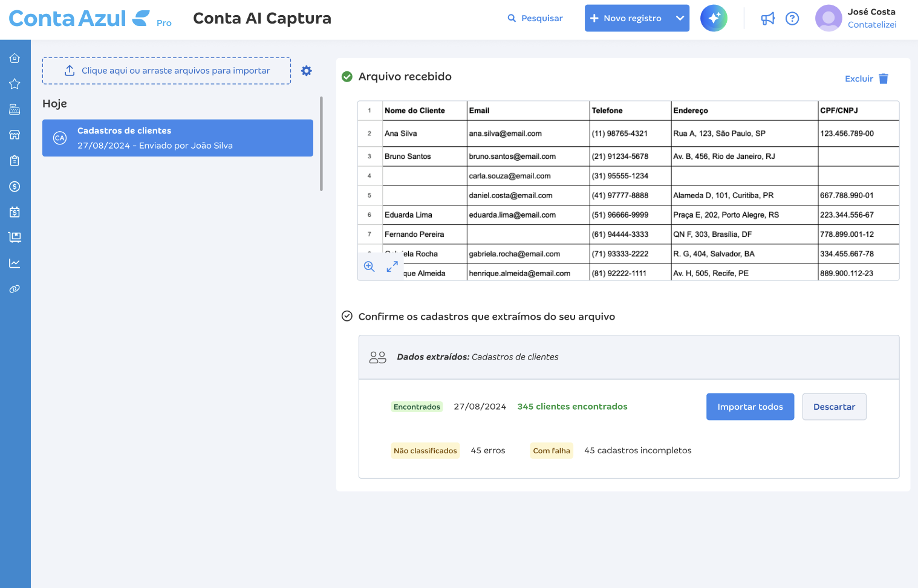
Task: Click 45 cadastros incompletos text
Action: [x=637, y=451]
